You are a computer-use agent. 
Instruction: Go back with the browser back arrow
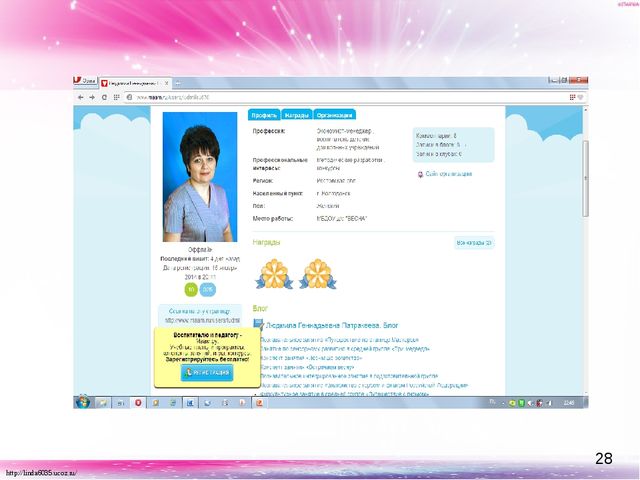(80, 97)
